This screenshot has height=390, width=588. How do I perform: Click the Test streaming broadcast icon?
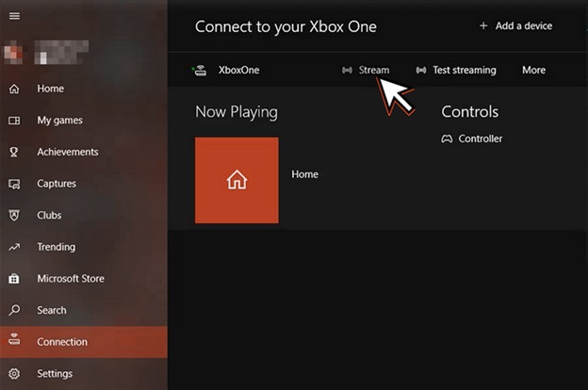(421, 70)
